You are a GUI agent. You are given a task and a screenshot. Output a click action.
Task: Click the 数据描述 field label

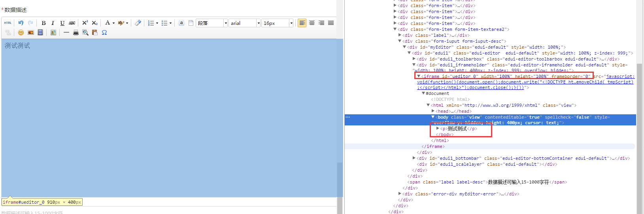point(15,10)
